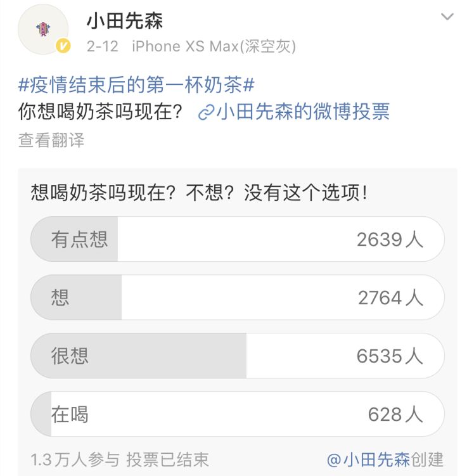Select poll option 有点想

[238, 239]
